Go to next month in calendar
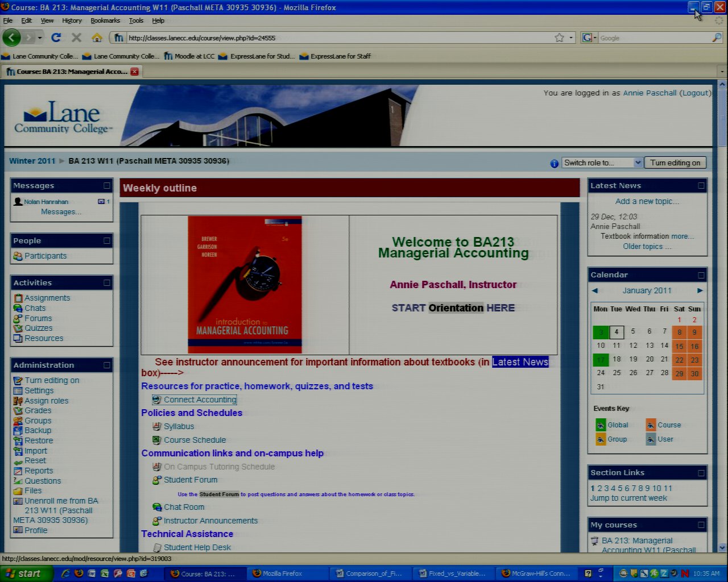Viewport: 728px width, 582px height. tap(700, 290)
